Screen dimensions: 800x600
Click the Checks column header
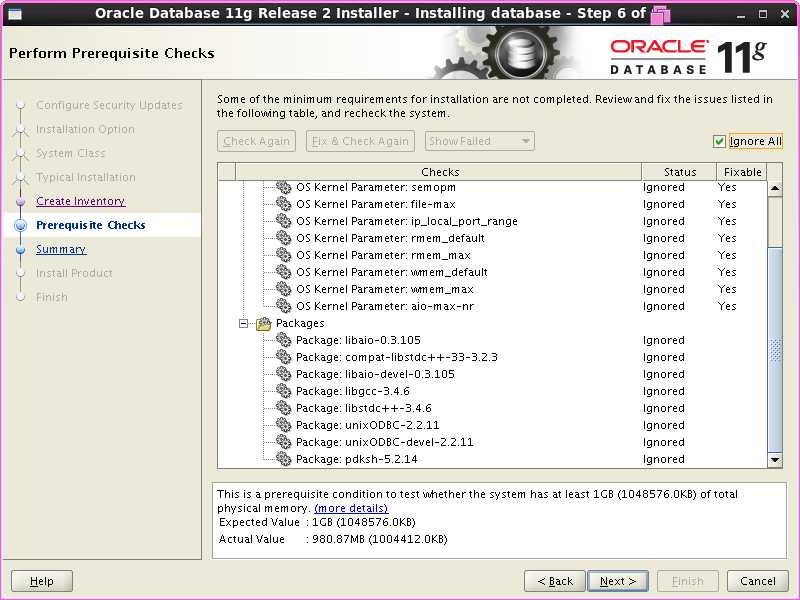pyautogui.click(x=439, y=172)
